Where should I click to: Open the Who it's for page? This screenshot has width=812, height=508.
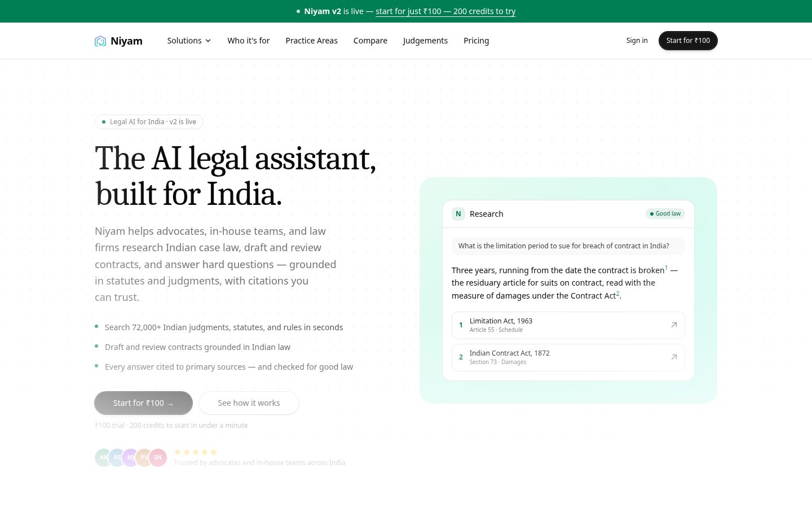coord(249,41)
